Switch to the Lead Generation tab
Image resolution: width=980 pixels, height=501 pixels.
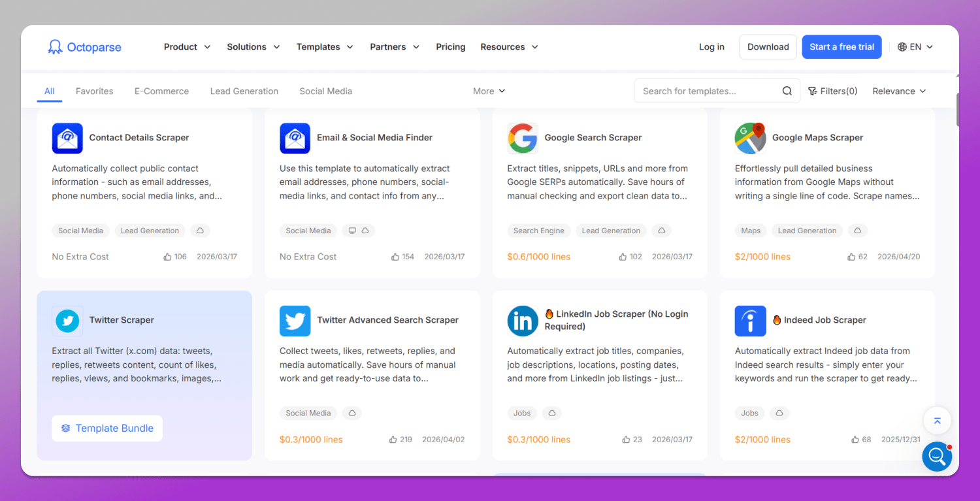coord(244,91)
